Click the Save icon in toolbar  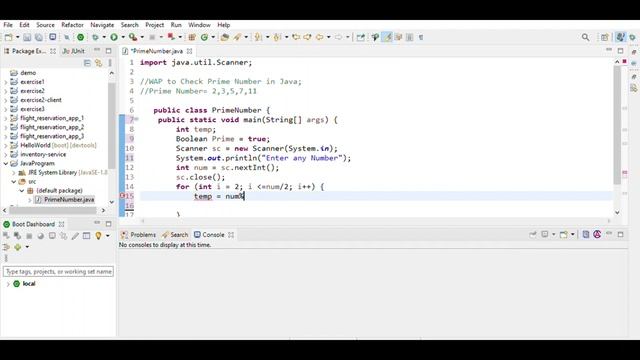click(27, 37)
